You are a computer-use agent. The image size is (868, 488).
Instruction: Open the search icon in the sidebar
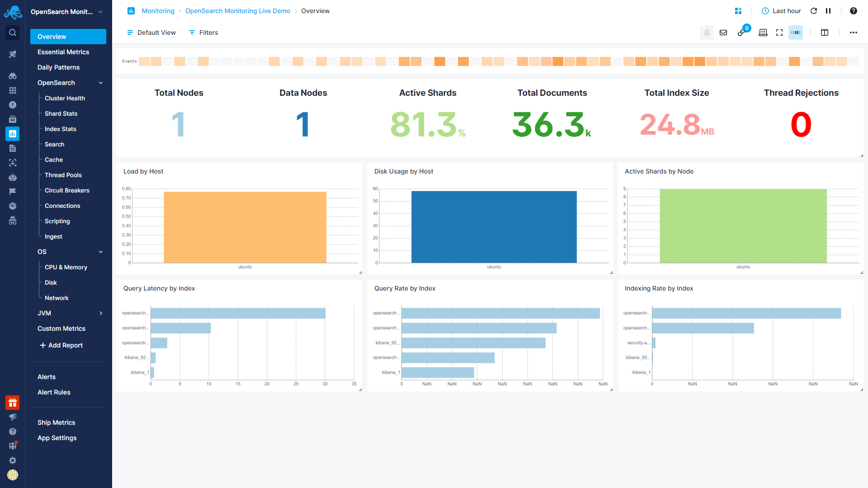13,33
